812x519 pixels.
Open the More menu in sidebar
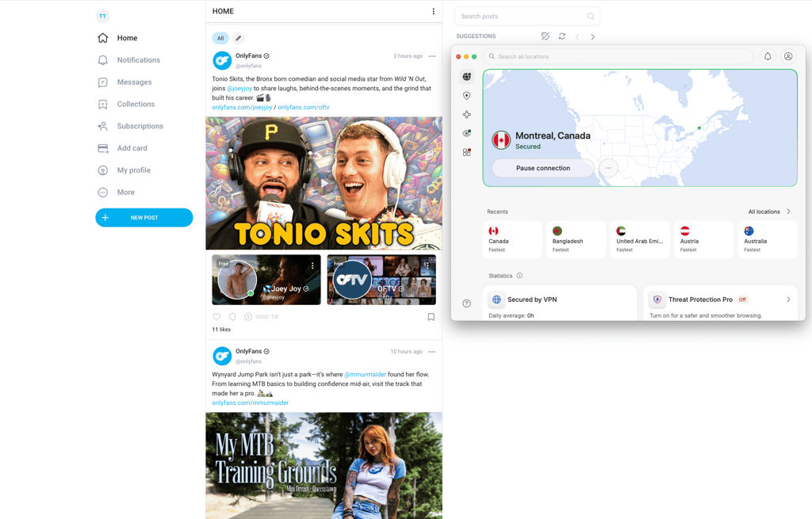(x=117, y=193)
